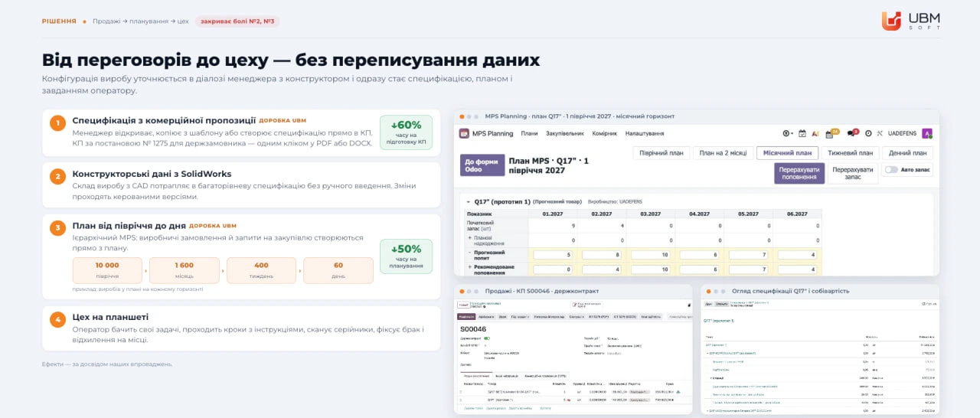Click the calendar-check icon in the MPS top bar

[x=802, y=133]
